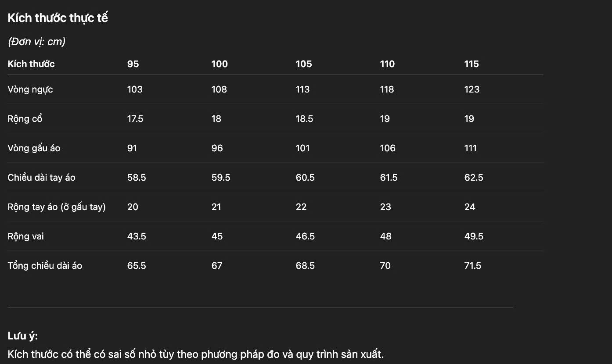
Task: Click the size tolerance note sentence
Action: coord(196,354)
